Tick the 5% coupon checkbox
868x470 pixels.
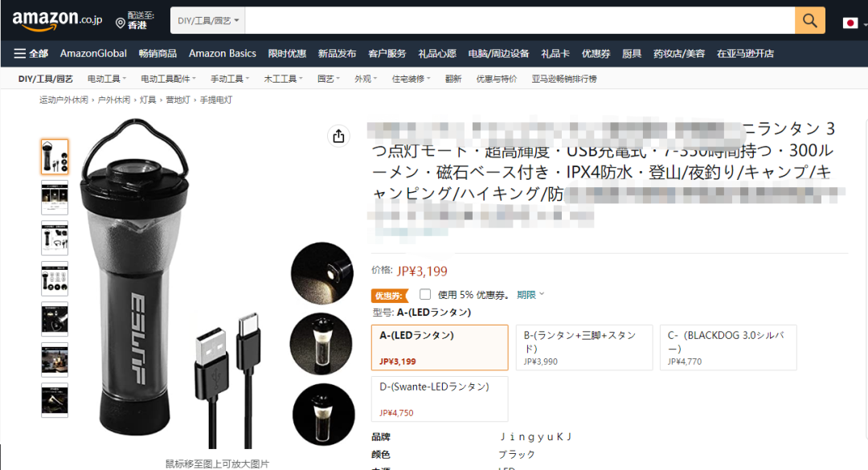(x=425, y=295)
